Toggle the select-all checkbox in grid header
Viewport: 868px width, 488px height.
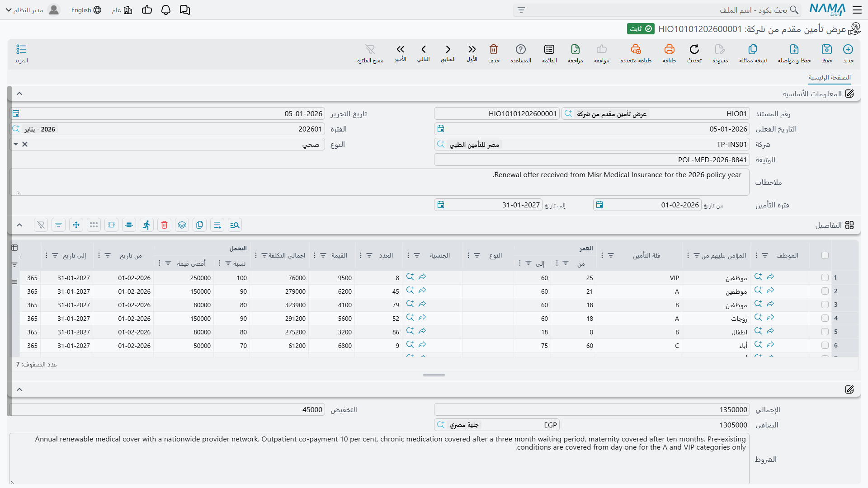(x=825, y=255)
